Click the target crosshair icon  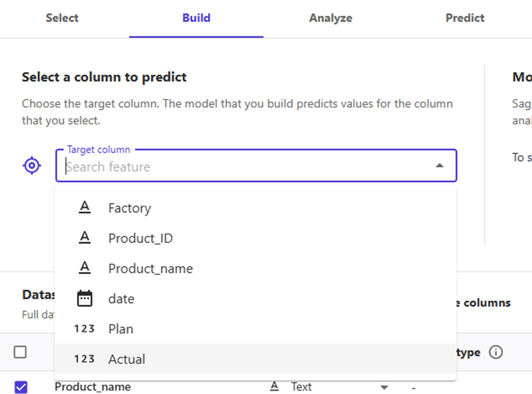tap(32, 166)
